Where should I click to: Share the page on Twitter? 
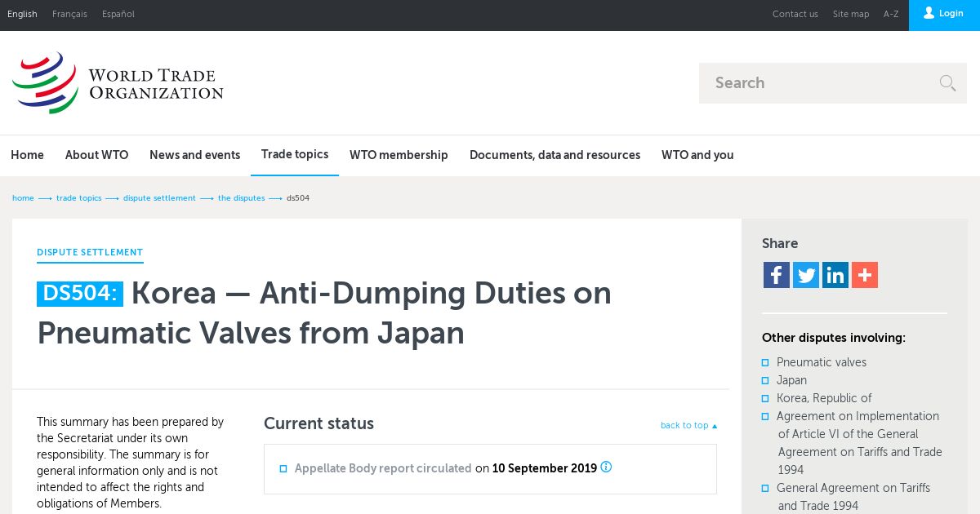pos(806,275)
